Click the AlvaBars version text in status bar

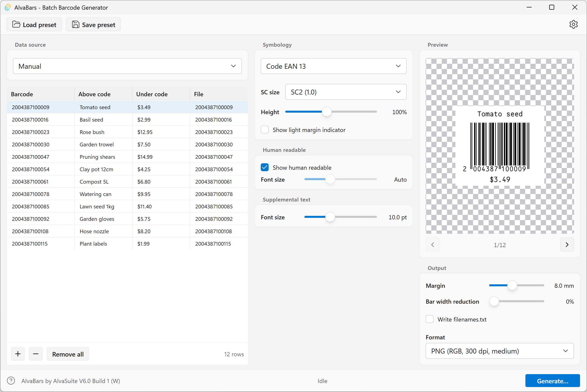71,381
